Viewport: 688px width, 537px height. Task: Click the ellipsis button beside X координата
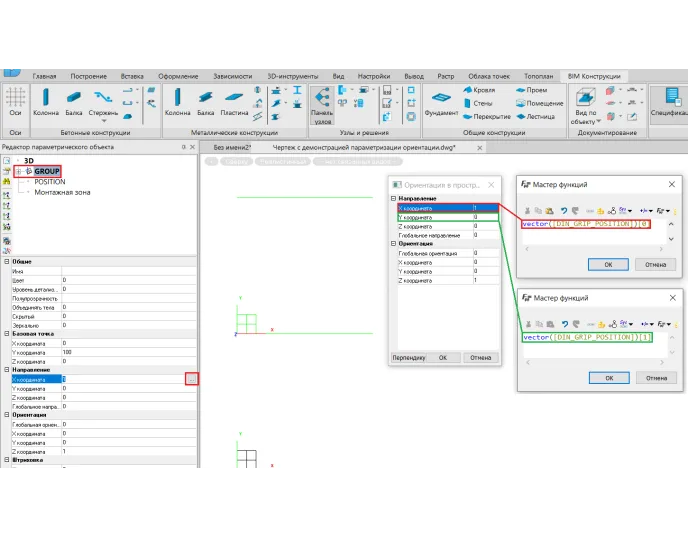point(192,379)
